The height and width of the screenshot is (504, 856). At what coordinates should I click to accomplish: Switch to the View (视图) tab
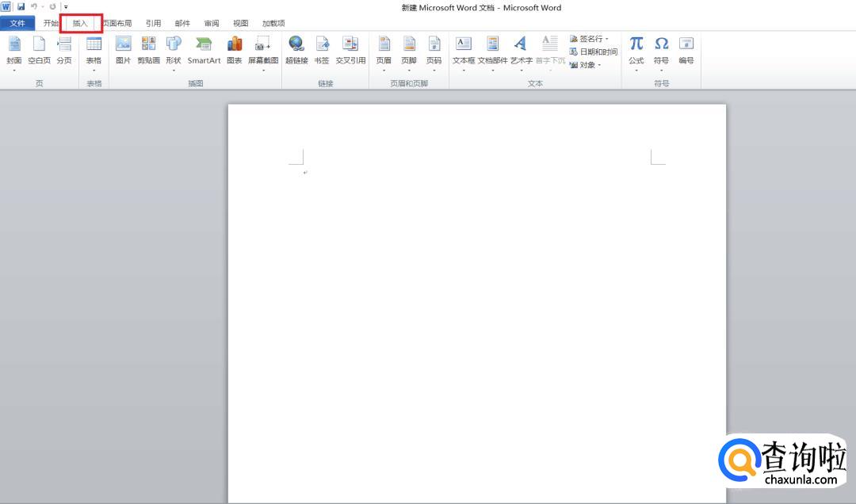pos(241,23)
